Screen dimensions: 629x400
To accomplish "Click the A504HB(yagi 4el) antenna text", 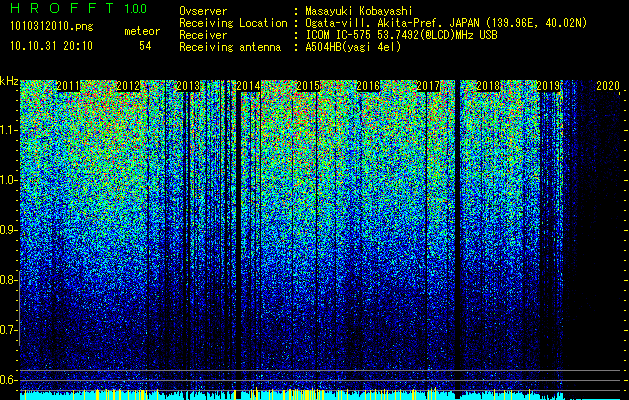I will click(x=353, y=47).
